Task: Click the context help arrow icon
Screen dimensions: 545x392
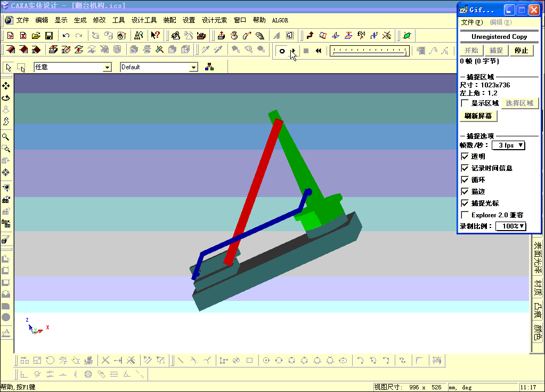Action: pyautogui.click(x=155, y=35)
